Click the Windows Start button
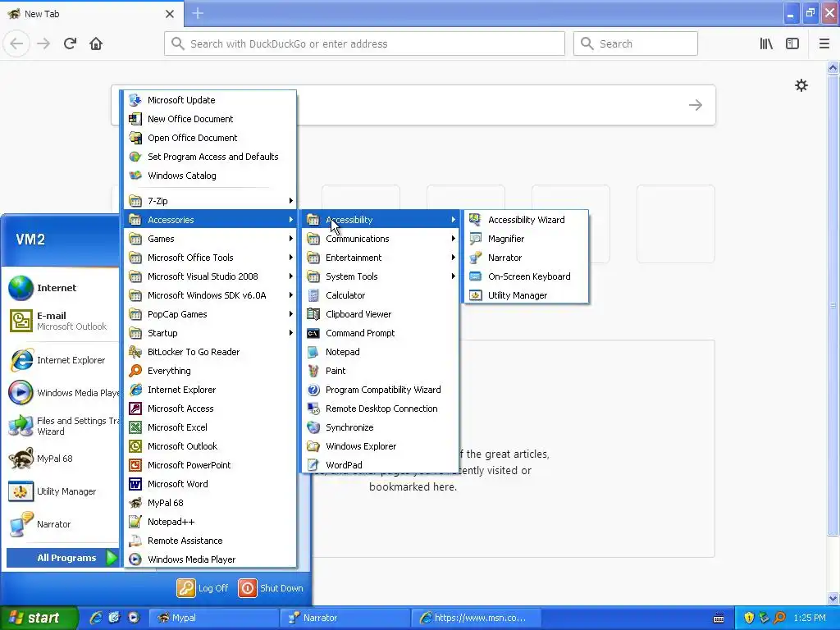Screen dimensions: 840x630 coord(39,618)
